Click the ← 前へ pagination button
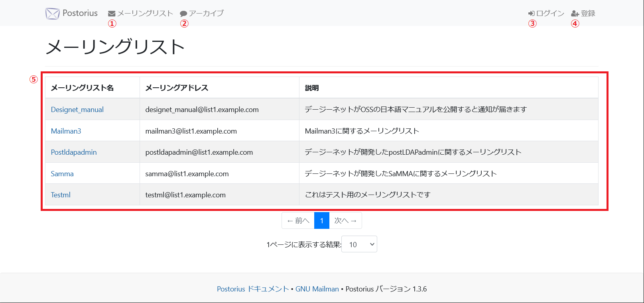The image size is (644, 303). [x=298, y=220]
